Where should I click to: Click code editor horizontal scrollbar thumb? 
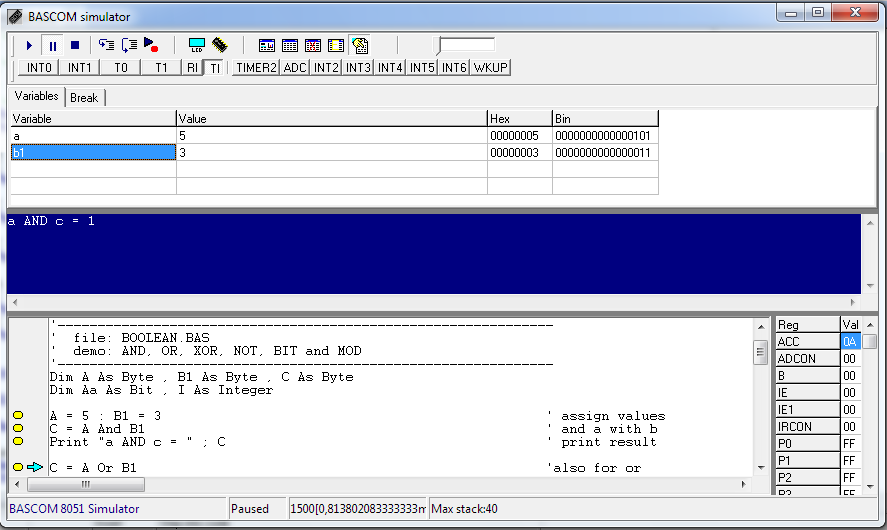tap(85, 484)
